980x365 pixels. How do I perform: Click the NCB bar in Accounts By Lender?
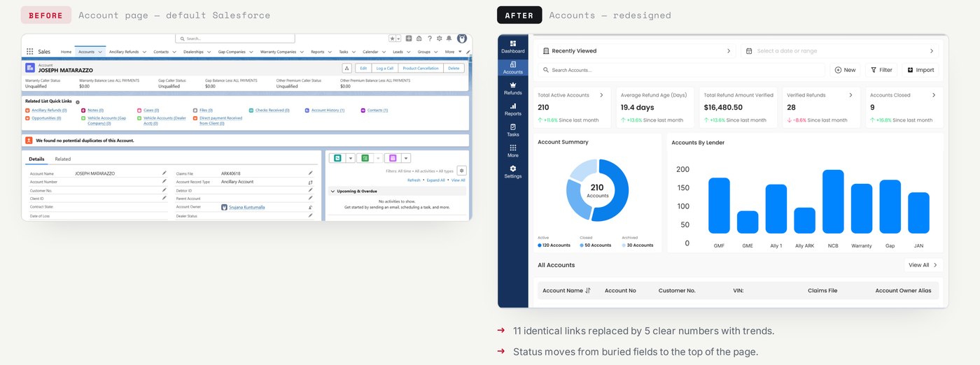(833, 201)
